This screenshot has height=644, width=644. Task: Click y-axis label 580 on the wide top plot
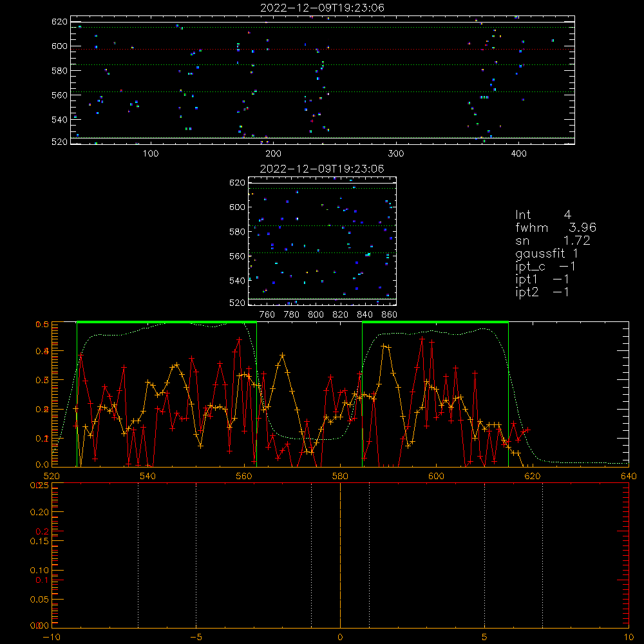click(59, 71)
